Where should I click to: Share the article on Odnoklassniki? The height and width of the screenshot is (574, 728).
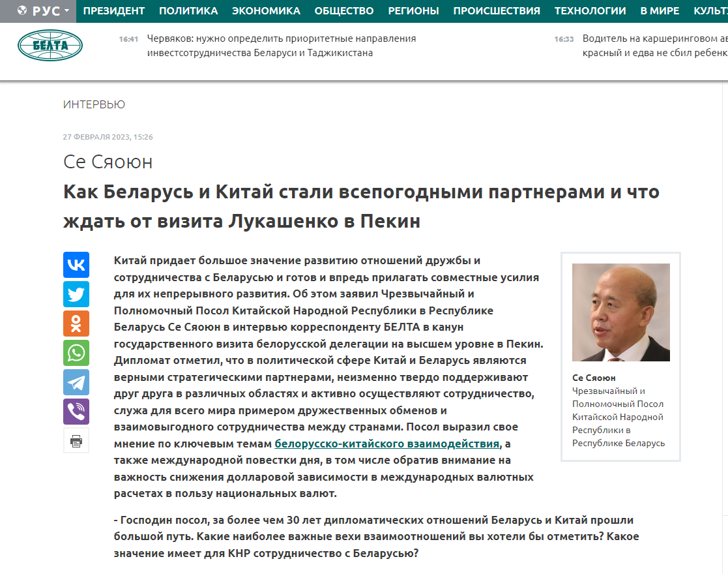tap(76, 324)
